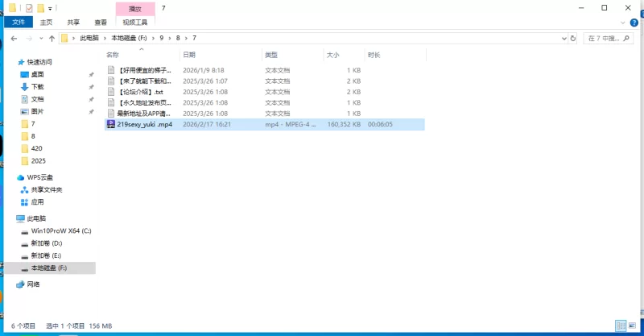Open the quick access toolbar customize dropdown
This screenshot has height=336, width=644.
pos(50,8)
